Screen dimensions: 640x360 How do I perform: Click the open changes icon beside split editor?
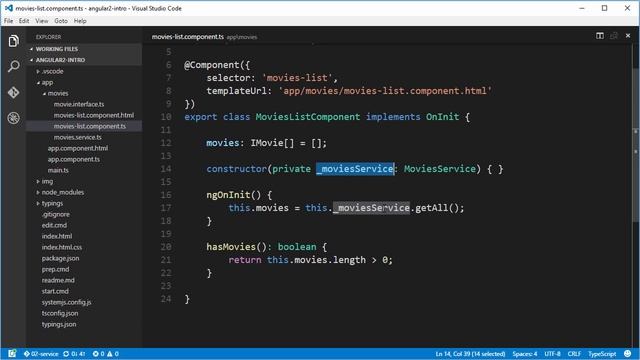click(x=614, y=36)
